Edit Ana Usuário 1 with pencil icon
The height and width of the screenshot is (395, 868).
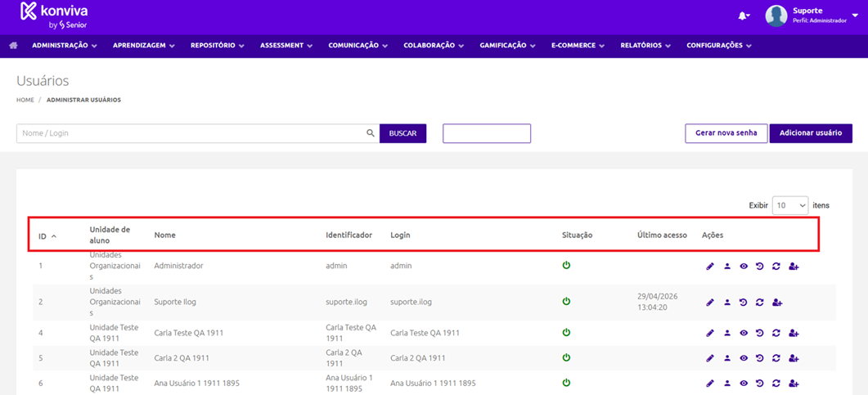(x=710, y=383)
